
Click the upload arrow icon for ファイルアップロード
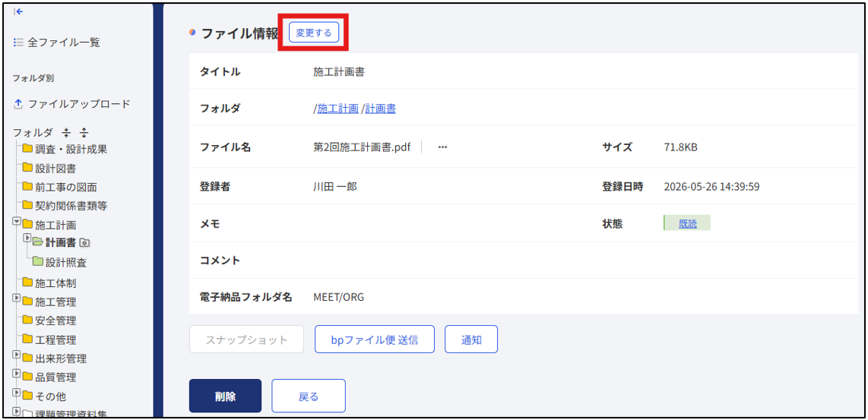pyautogui.click(x=17, y=103)
